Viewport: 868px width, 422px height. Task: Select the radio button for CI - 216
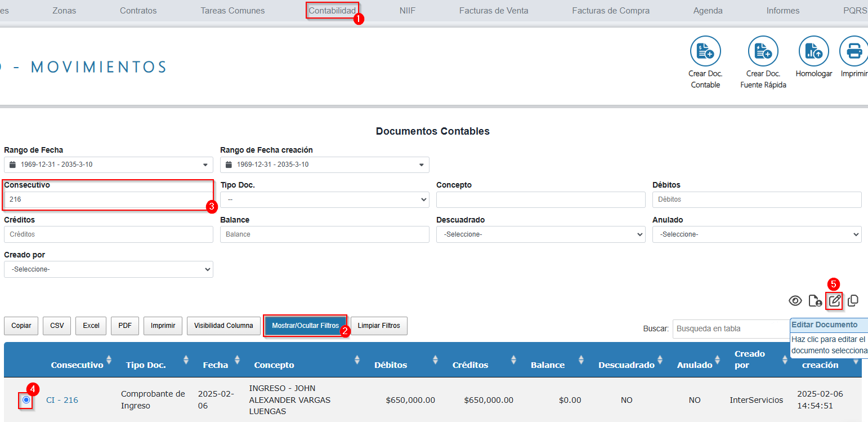pos(26,399)
